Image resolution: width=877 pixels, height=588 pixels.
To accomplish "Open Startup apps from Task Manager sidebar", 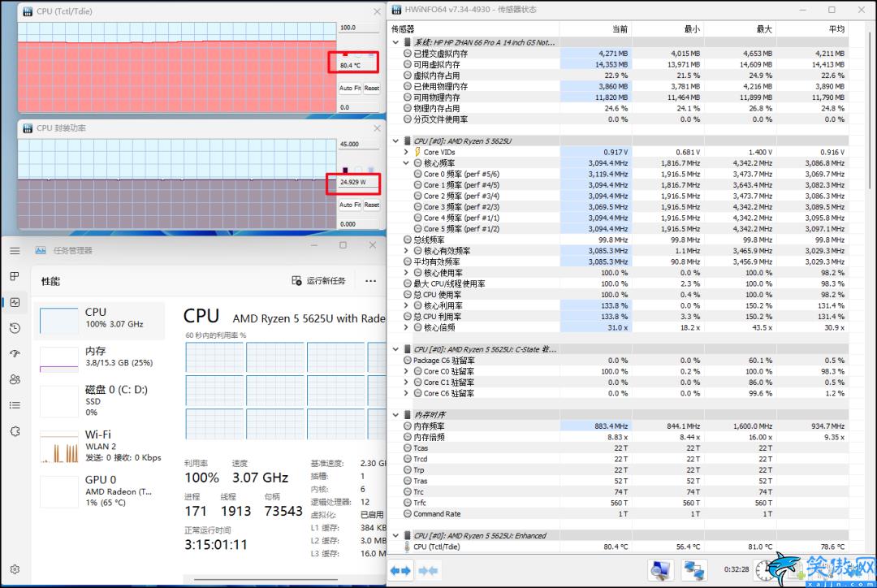I will [15, 353].
